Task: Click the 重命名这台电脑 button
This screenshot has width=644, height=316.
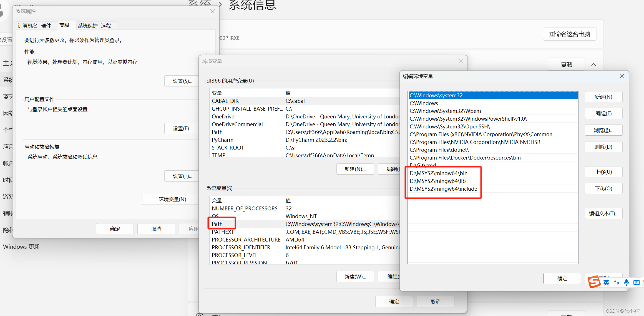Action: [569, 34]
